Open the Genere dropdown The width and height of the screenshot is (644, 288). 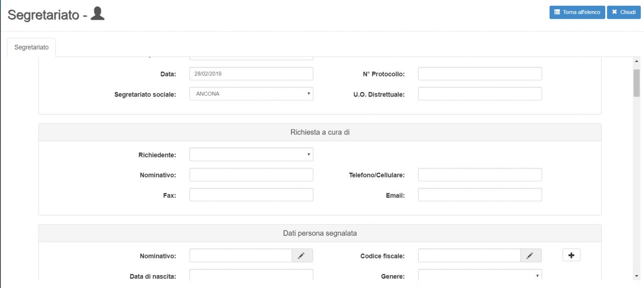coord(480,276)
